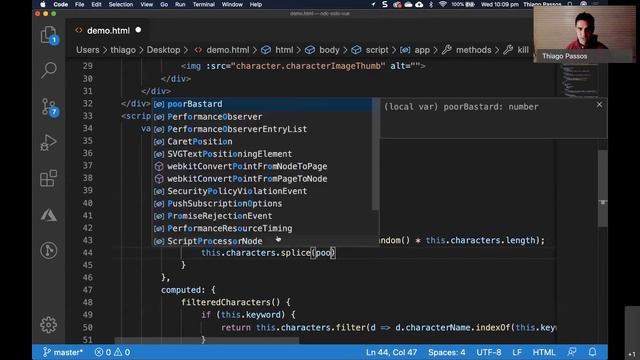Select SecurityPolicyViolationEvent suggestion

[x=262, y=191]
